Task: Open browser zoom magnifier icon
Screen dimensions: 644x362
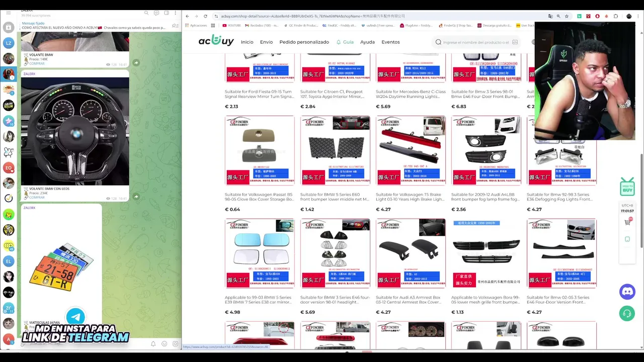Action: [x=558, y=16]
